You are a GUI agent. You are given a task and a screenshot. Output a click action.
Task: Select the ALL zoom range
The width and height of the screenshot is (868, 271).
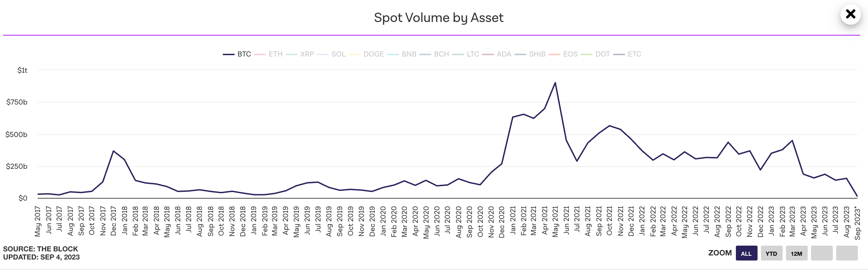746,253
